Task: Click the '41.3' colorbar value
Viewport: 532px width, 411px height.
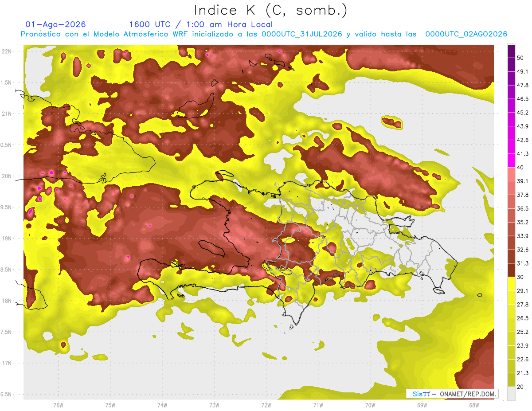Action: pos(523,154)
